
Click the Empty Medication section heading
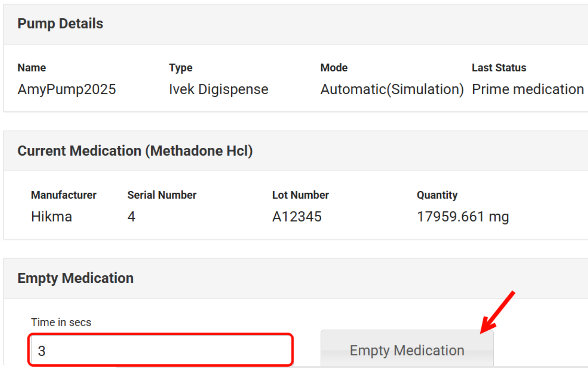(75, 278)
